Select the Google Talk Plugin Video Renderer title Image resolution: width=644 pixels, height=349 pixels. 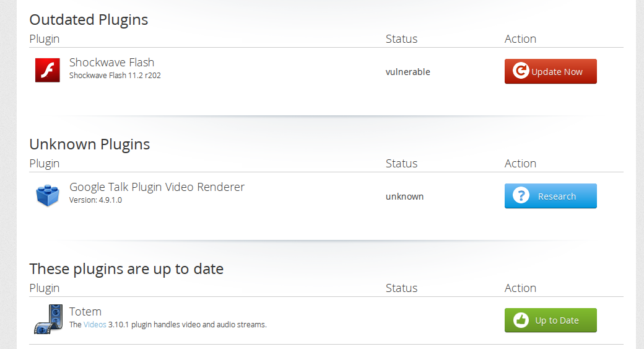(157, 187)
